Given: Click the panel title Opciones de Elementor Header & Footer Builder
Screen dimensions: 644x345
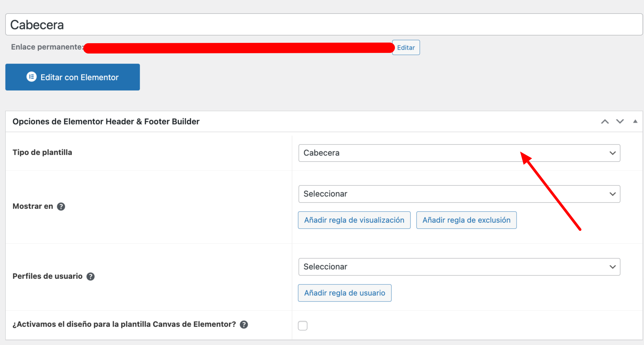Looking at the screenshot, I should coord(106,122).
